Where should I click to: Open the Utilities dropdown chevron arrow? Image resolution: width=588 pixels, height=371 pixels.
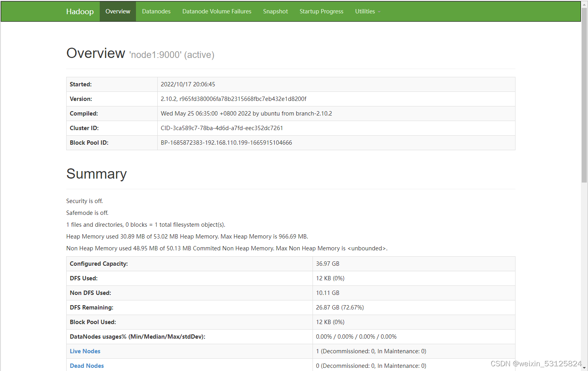click(x=379, y=12)
